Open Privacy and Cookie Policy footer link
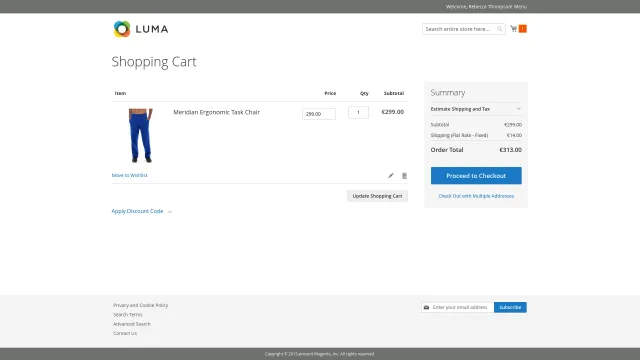 point(140,305)
